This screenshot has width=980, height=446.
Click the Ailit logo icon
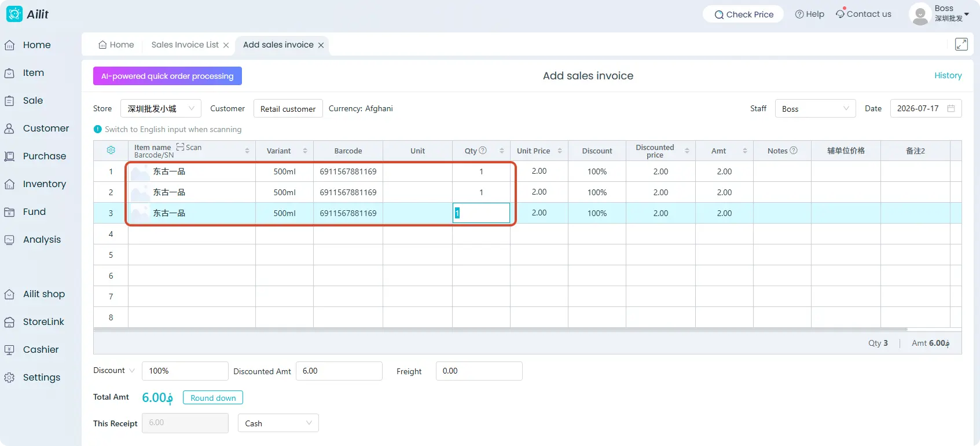click(14, 14)
